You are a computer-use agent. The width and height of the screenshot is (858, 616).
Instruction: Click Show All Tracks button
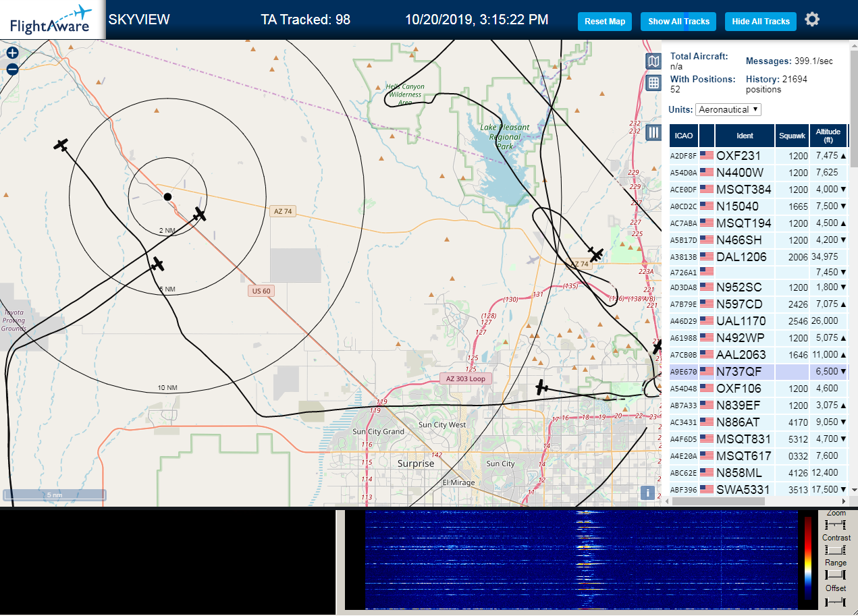(x=678, y=22)
